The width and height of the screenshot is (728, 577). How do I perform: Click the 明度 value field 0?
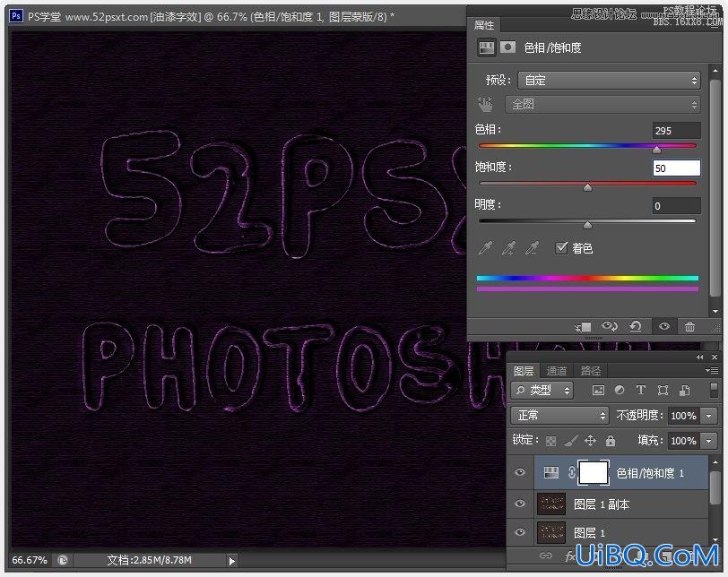click(x=677, y=206)
